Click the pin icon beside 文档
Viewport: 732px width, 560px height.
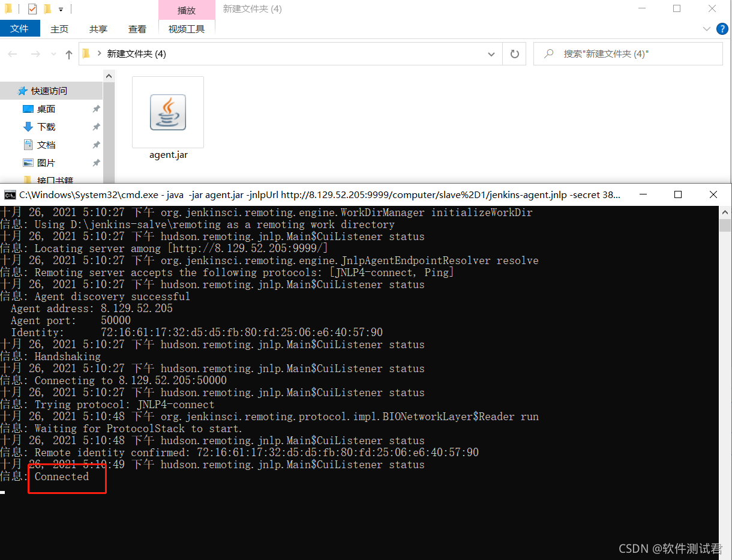tap(96, 145)
